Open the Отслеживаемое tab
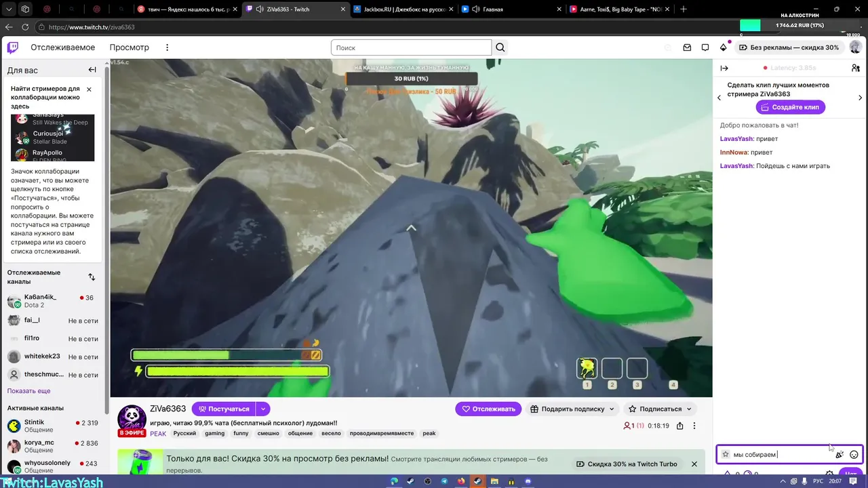This screenshot has width=868, height=488. [x=62, y=47]
